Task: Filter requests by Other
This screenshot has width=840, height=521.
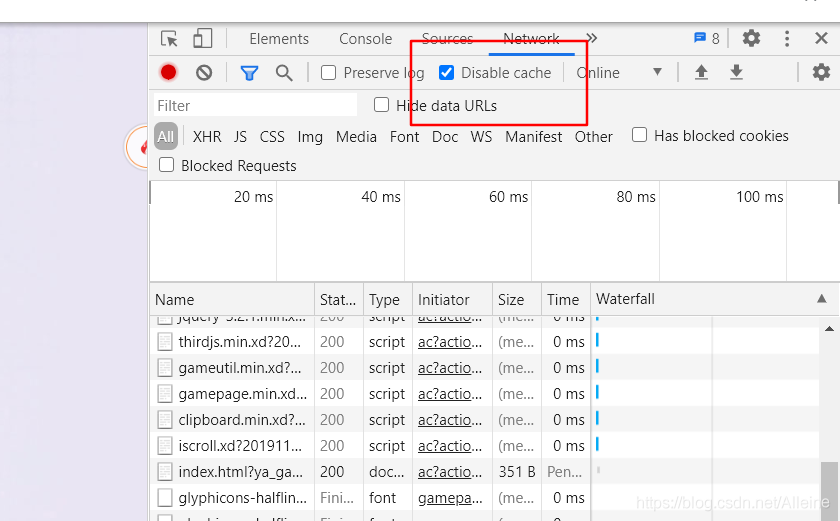Action: (x=594, y=137)
